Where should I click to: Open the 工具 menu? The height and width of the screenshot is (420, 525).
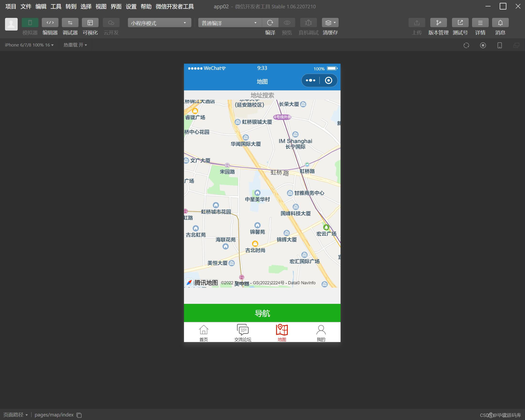56,7
